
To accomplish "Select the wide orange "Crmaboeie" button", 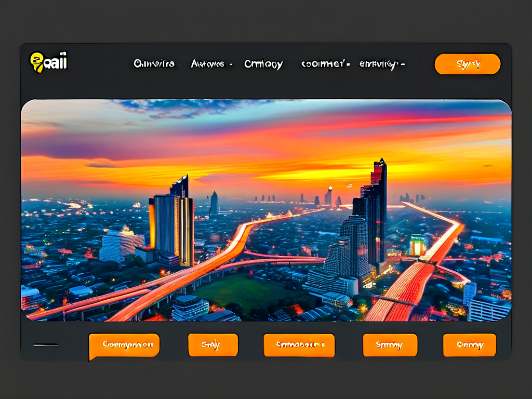I will coord(299,345).
